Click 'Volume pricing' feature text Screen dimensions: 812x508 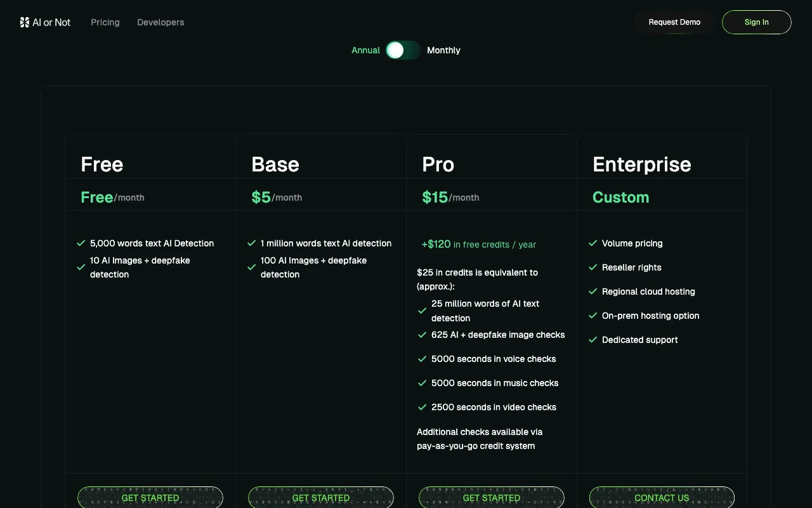tap(632, 243)
